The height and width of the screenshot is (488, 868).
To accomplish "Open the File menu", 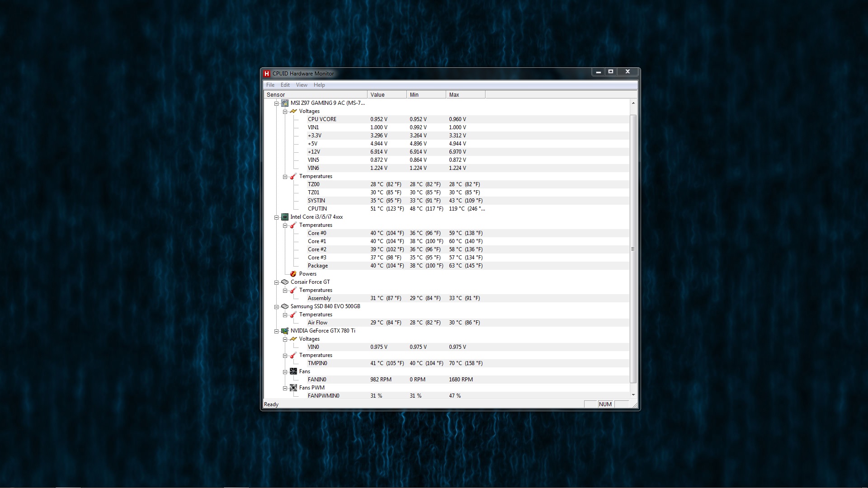I will [x=270, y=85].
